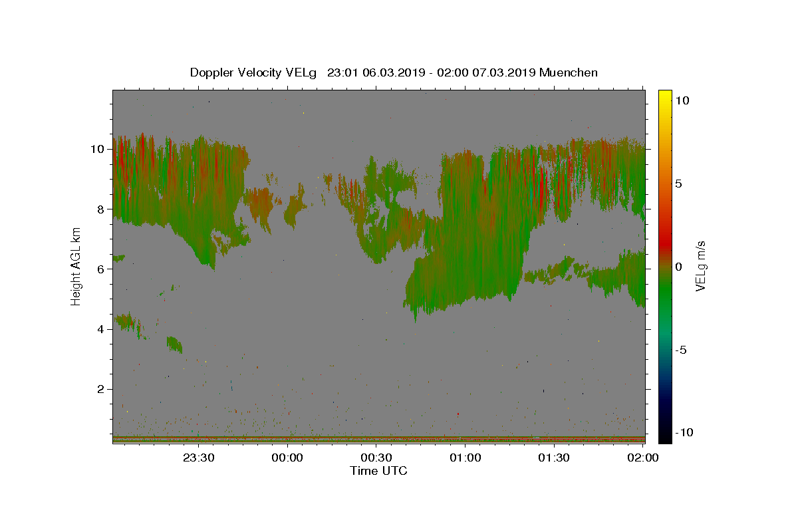
Task: Click the plot title "Doppler Velocity VELg"
Action: pyautogui.click(x=253, y=72)
